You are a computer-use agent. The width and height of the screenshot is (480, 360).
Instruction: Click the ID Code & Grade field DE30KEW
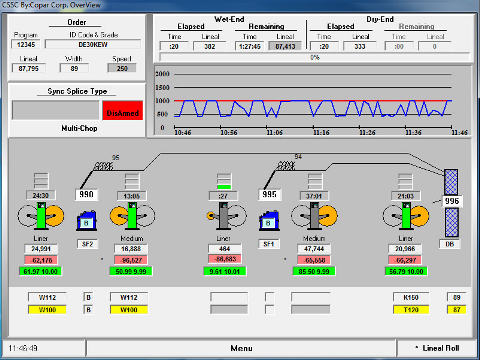coord(93,44)
